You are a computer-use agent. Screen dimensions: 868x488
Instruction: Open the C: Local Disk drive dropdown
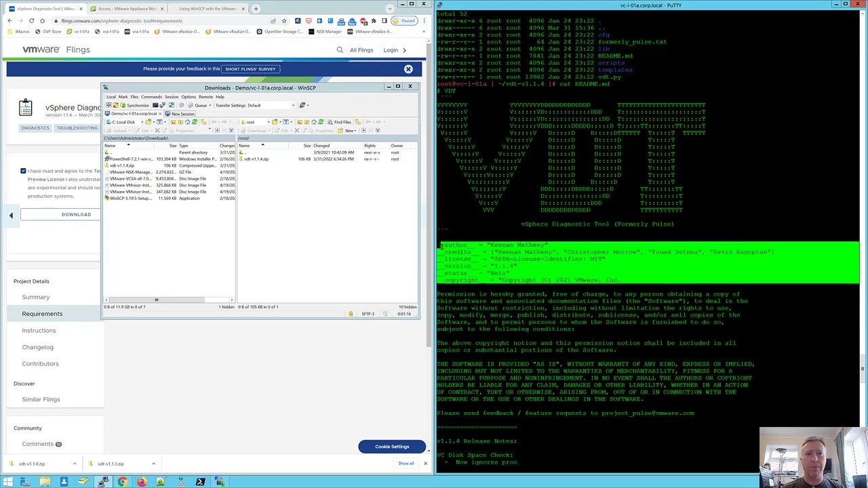pos(124,122)
